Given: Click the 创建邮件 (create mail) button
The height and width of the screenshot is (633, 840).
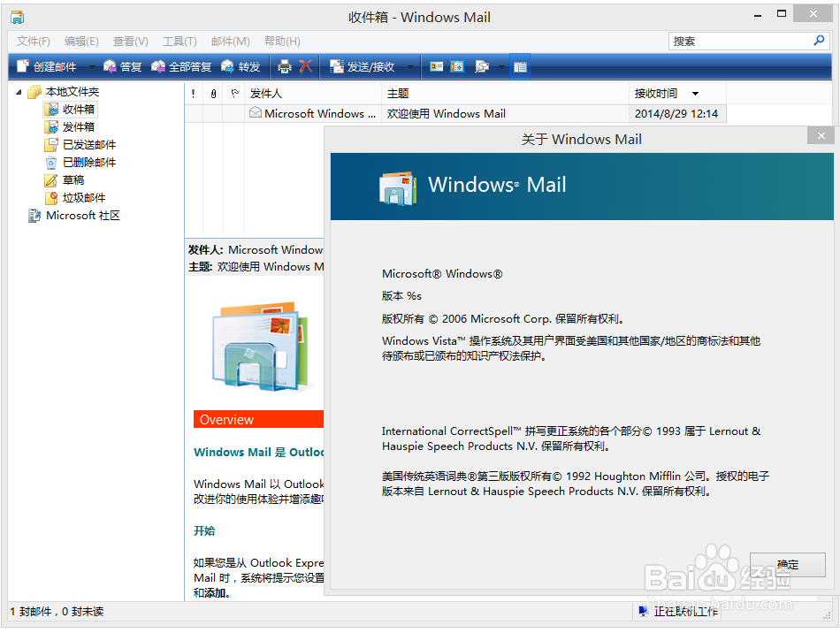Looking at the screenshot, I should coord(47,66).
